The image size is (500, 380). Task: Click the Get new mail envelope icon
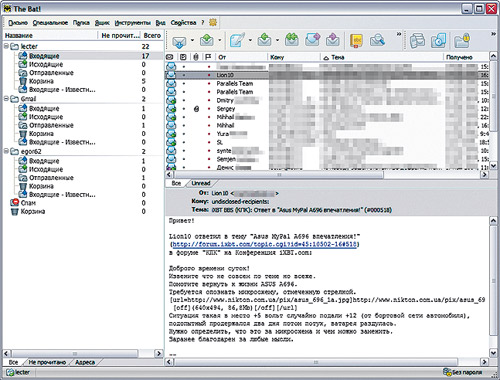point(179,41)
